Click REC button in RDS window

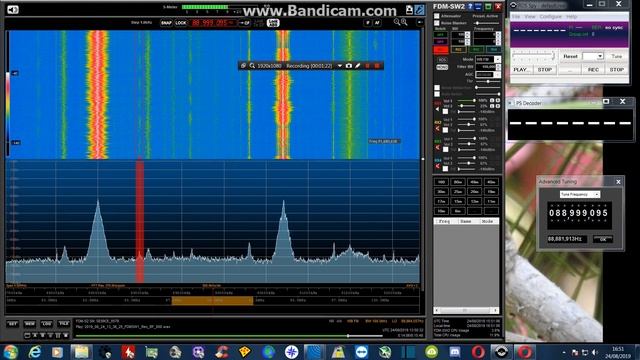[x=593, y=70]
